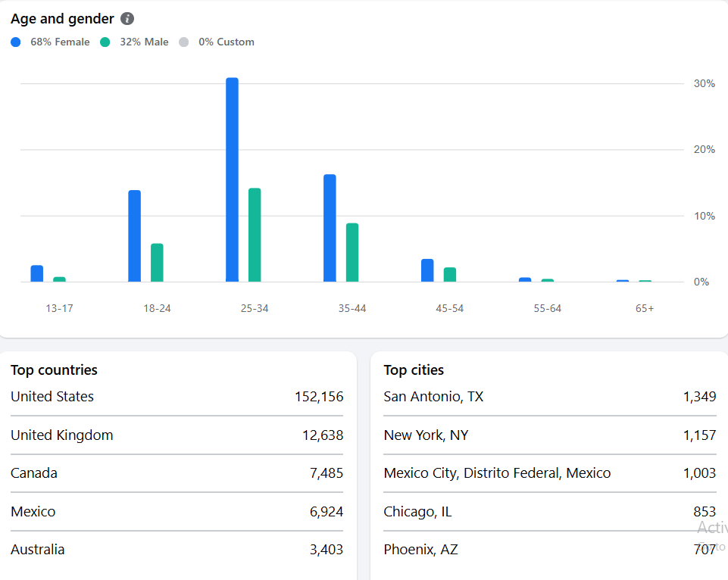Click the 65+ age group label
This screenshot has width=728, height=580.
(x=645, y=308)
